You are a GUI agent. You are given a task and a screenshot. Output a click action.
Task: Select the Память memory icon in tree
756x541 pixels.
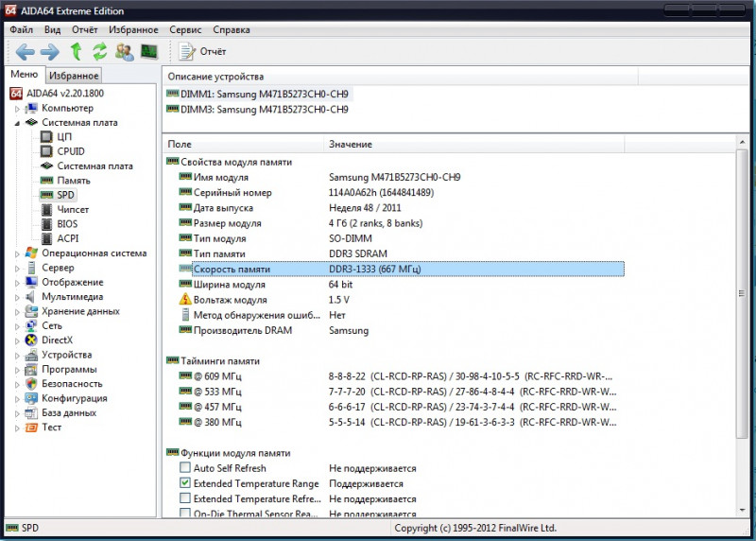click(x=46, y=181)
